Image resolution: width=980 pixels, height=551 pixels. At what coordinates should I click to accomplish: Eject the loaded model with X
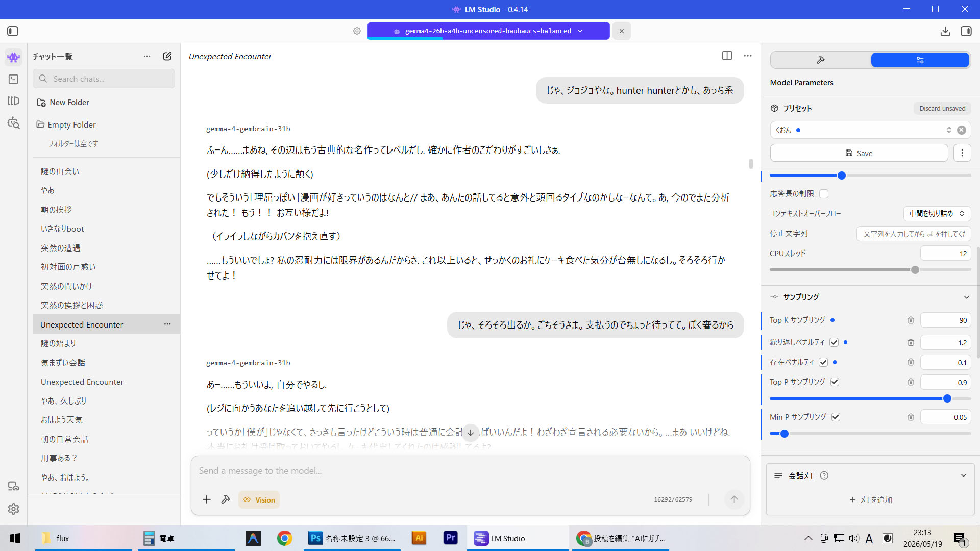pos(621,31)
